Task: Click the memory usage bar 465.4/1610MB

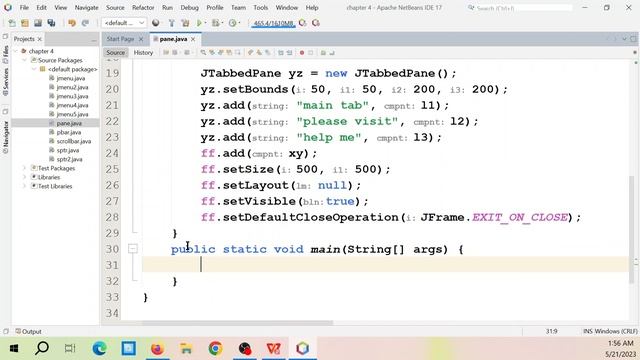Action: tap(273, 23)
